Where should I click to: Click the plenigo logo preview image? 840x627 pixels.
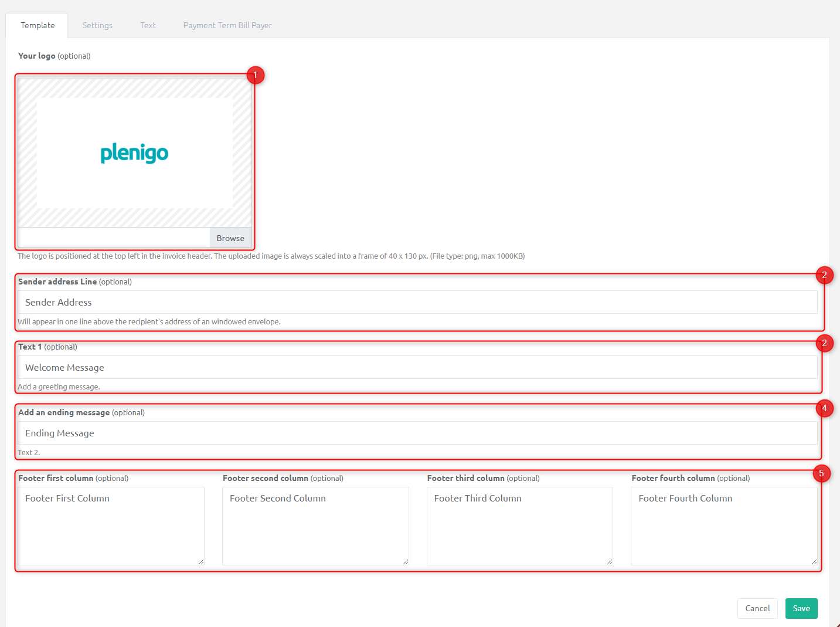pos(135,153)
